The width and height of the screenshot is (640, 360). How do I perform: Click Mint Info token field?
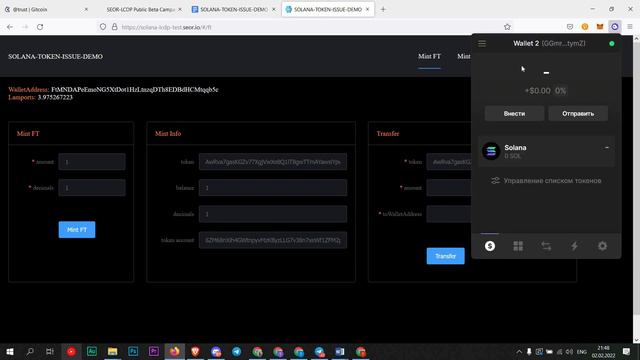pyautogui.click(x=273, y=162)
